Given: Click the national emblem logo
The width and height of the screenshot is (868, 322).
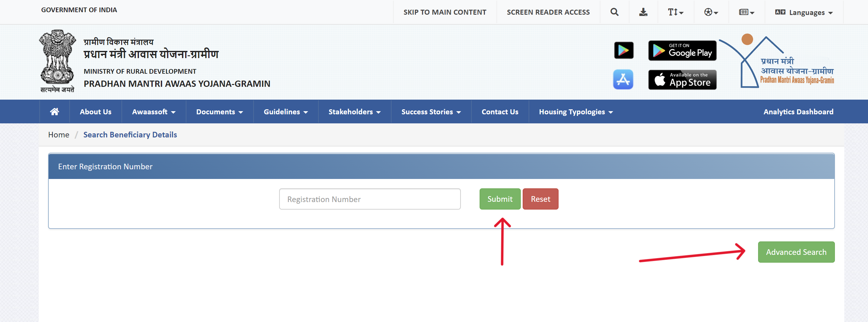Looking at the screenshot, I should 57,61.
